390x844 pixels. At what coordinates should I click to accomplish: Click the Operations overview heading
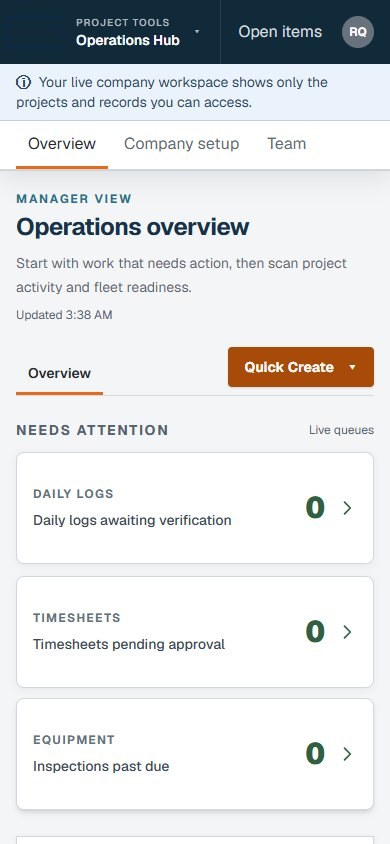132,227
